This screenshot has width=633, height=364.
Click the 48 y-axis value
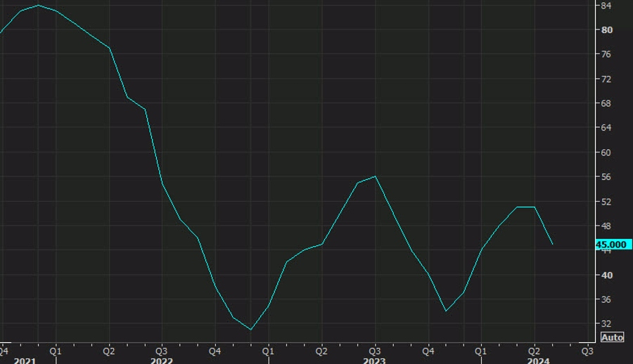click(x=606, y=226)
